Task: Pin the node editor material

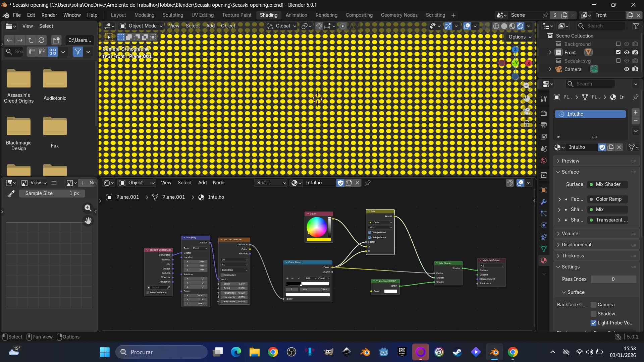Action: [x=368, y=183]
